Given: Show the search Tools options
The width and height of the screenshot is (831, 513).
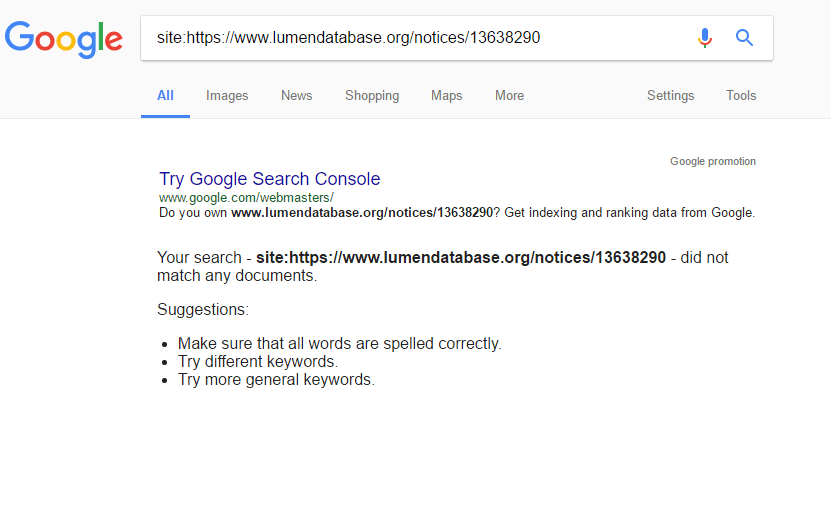Looking at the screenshot, I should [741, 95].
